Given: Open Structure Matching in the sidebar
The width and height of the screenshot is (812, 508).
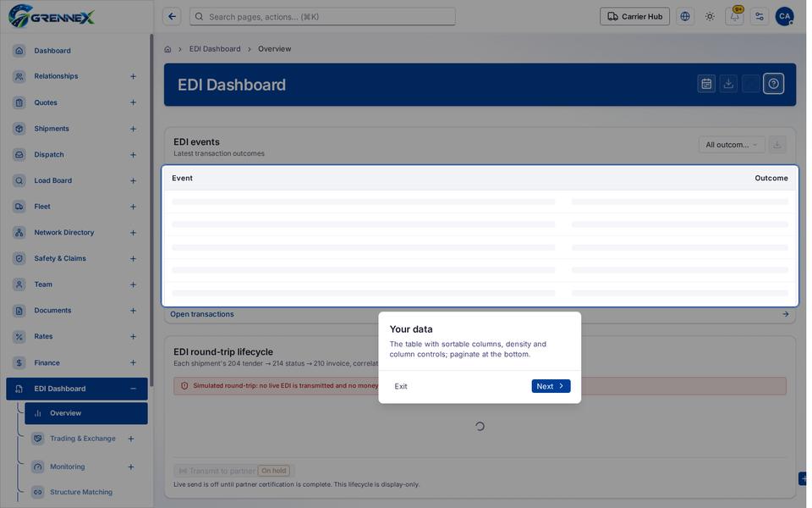Looking at the screenshot, I should pos(81,492).
